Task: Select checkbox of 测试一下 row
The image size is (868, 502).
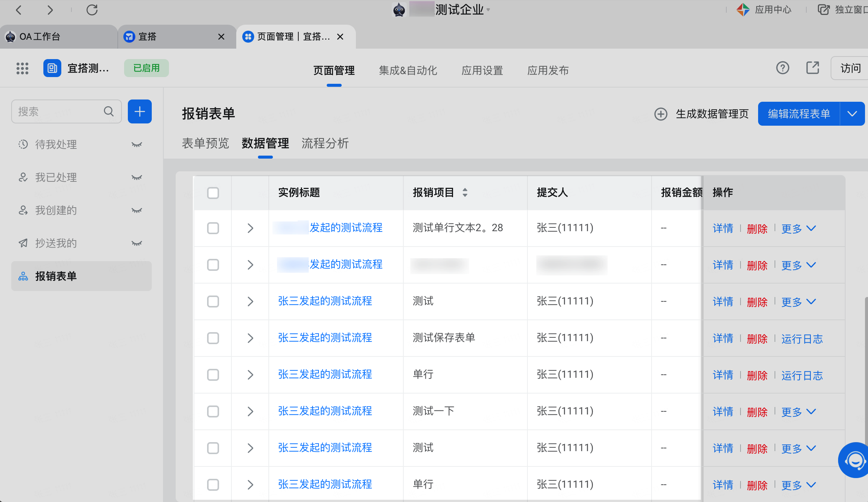Action: click(213, 411)
